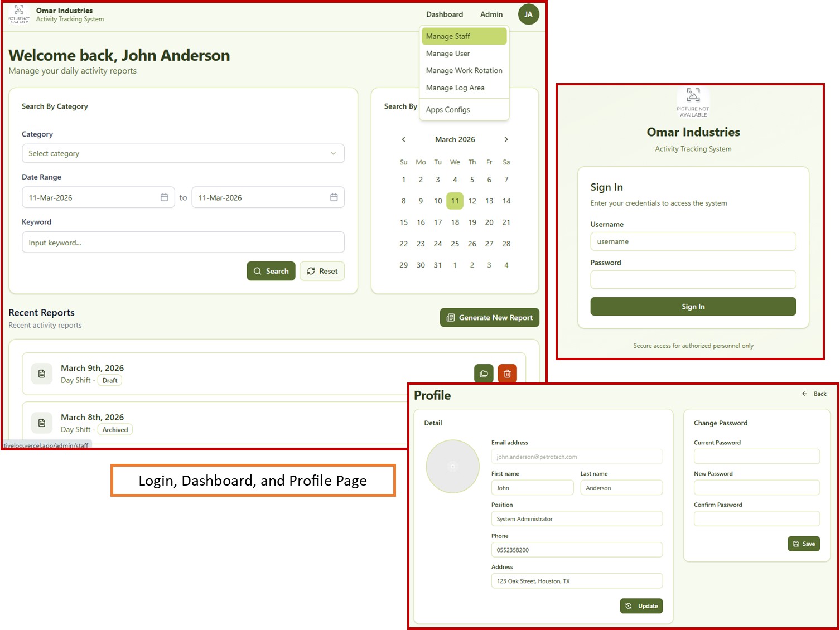This screenshot has width=840, height=630.
Task: Select March 18 in the calendar
Action: [455, 222]
